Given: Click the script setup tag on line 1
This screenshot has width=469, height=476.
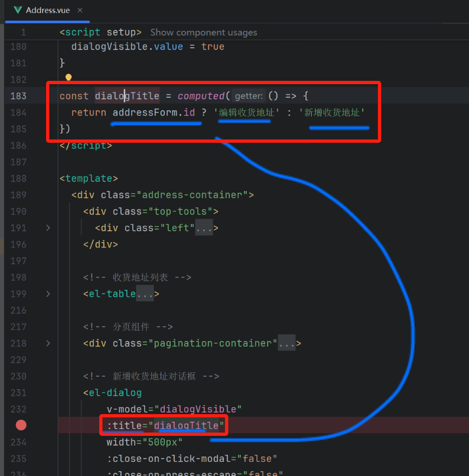Looking at the screenshot, I should [100, 32].
